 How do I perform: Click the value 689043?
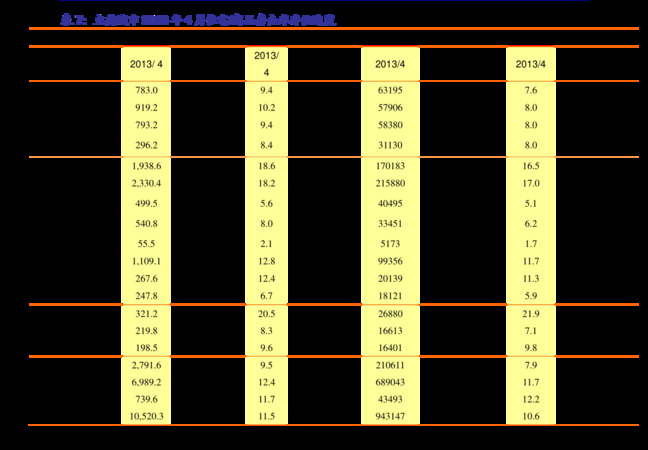(390, 382)
